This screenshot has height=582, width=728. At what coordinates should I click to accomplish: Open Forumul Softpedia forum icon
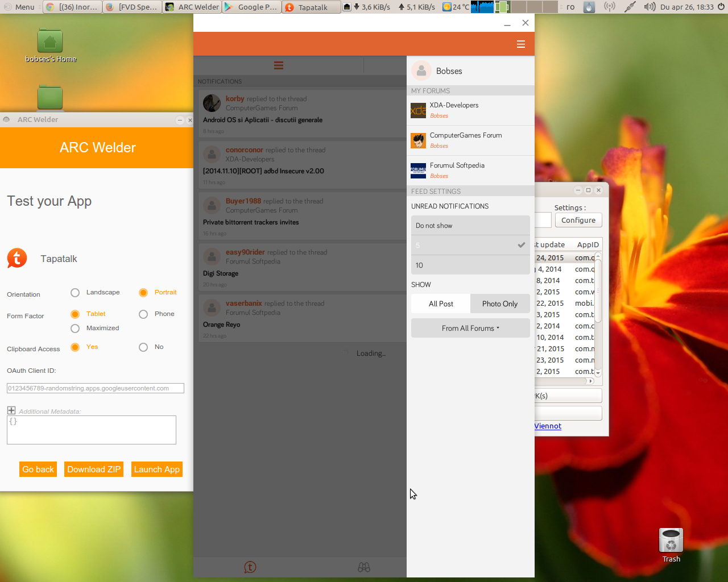(x=418, y=171)
